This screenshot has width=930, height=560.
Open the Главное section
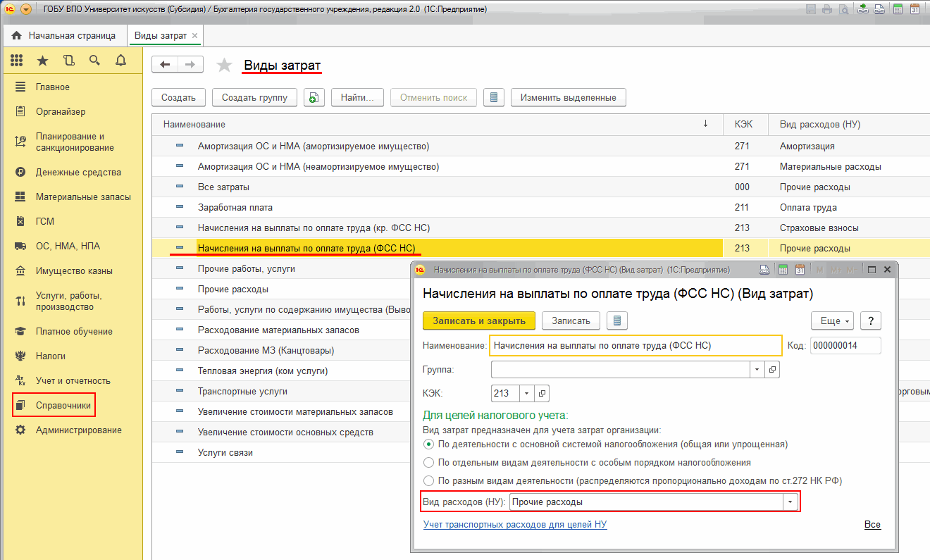tap(71, 87)
